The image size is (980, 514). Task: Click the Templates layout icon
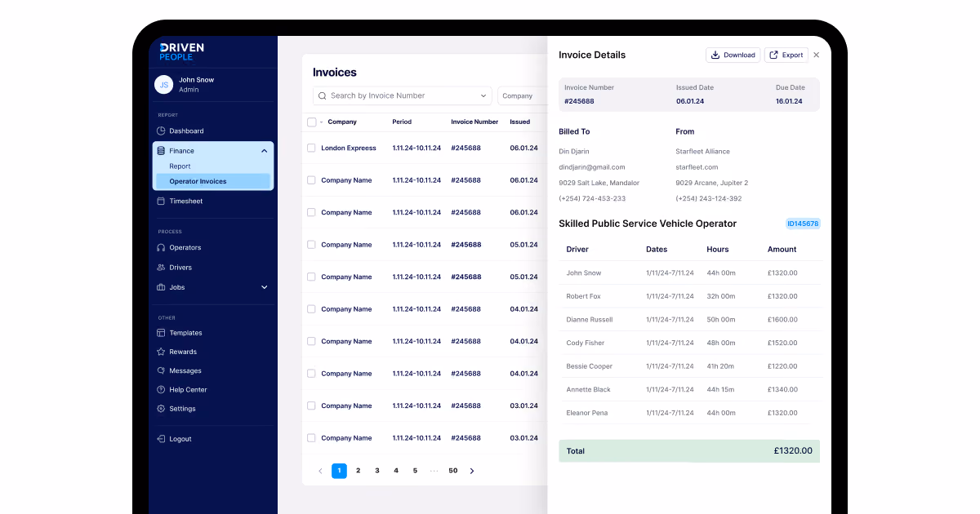161,333
